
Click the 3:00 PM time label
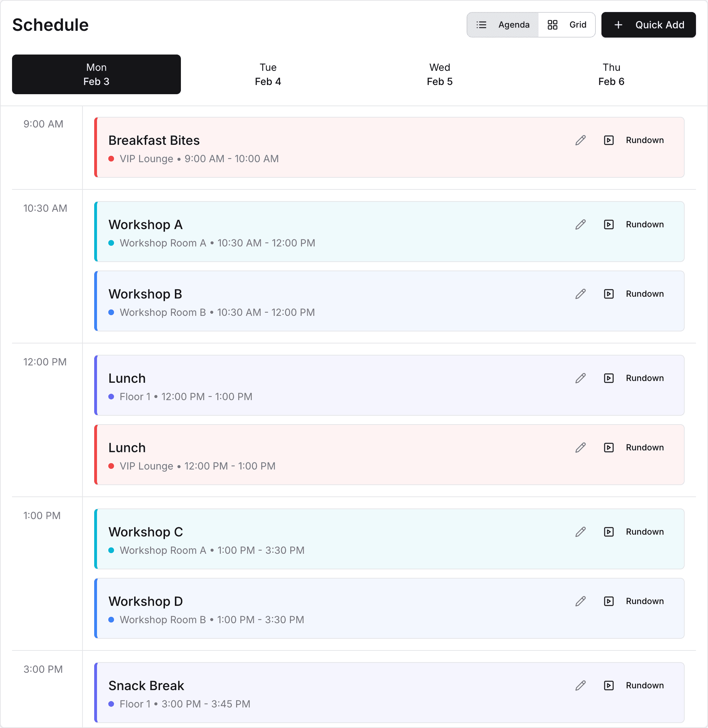tap(43, 669)
